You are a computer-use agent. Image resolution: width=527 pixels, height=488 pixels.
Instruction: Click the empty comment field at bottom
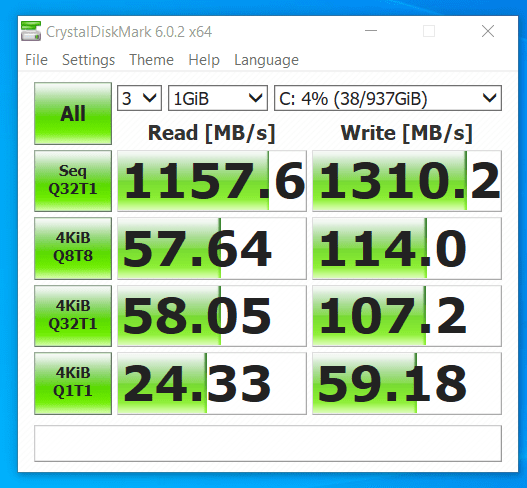click(268, 443)
